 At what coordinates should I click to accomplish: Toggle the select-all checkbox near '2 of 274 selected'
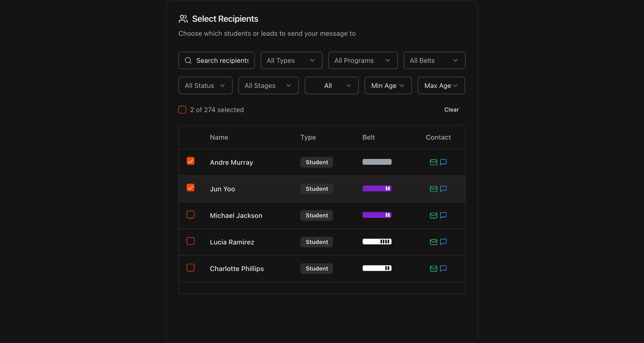coord(182,110)
